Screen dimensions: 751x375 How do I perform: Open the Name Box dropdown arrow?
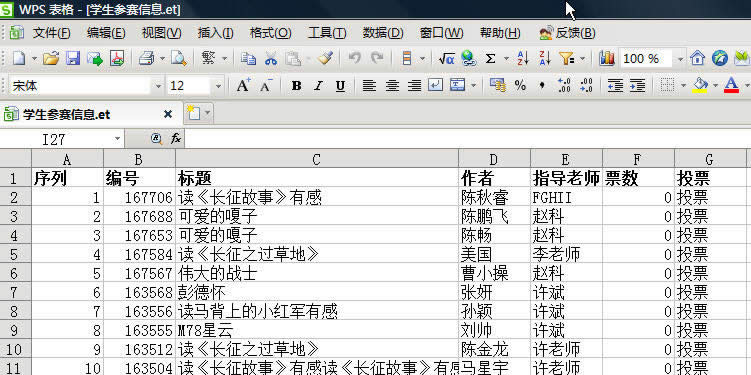coord(117,139)
